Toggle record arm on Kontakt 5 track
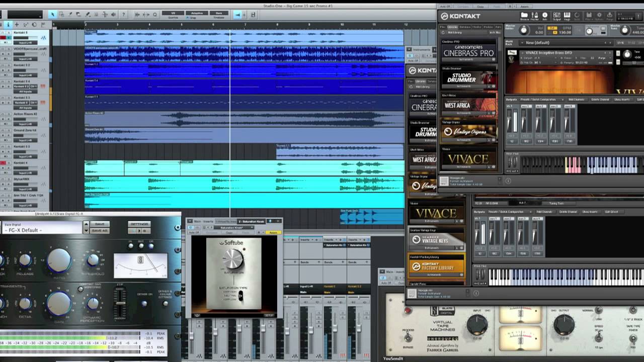The height and width of the screenshot is (362, 644). click(x=3, y=38)
